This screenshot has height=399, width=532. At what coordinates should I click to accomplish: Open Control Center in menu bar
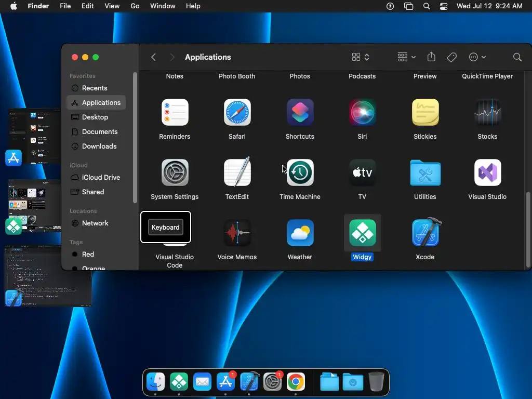[x=444, y=6]
